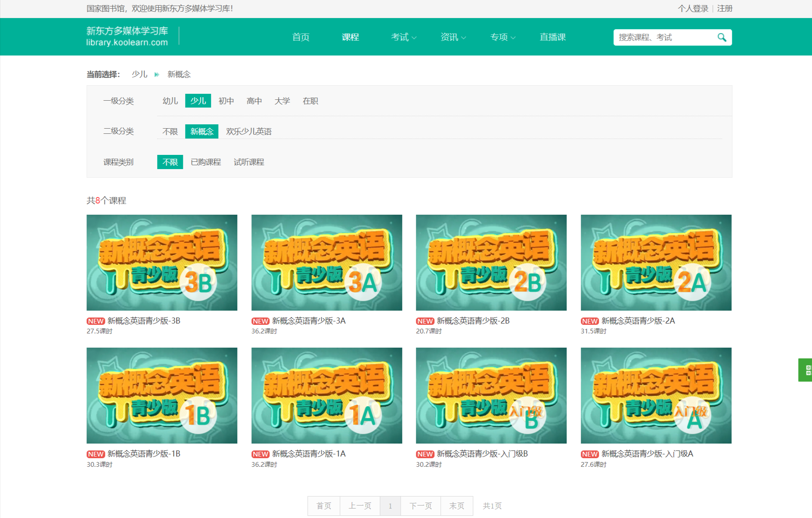The image size is (812, 518).
Task: Open the 直播课 navigation tab
Action: (x=553, y=37)
